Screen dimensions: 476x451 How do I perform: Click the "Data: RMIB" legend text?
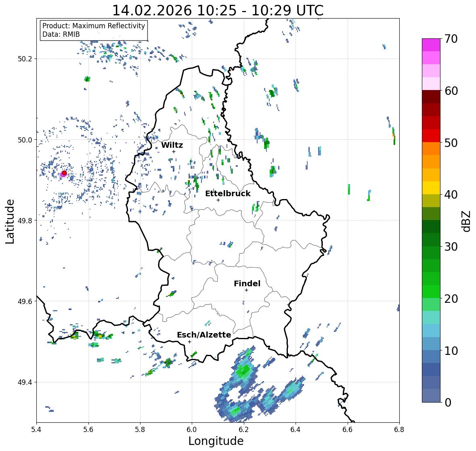(x=61, y=34)
